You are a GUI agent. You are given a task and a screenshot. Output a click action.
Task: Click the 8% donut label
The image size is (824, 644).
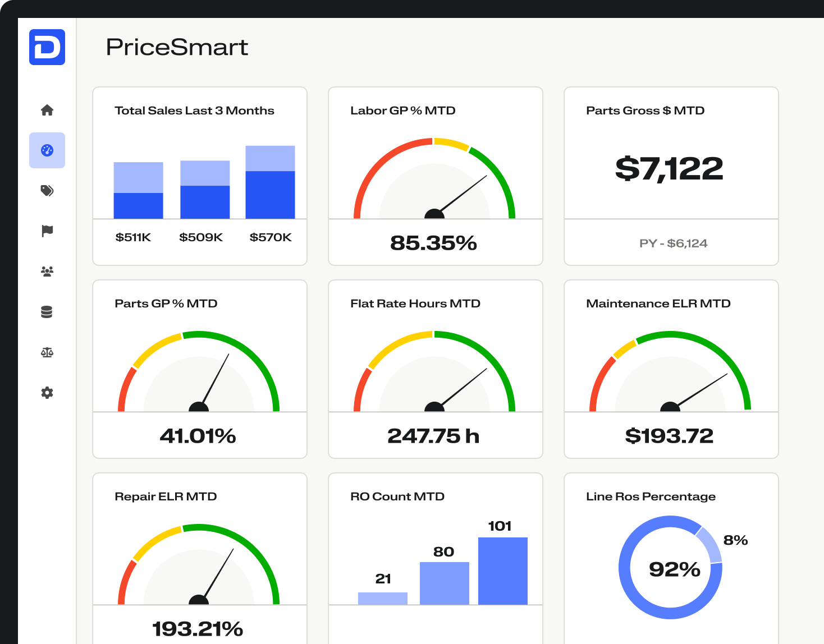[x=735, y=540]
